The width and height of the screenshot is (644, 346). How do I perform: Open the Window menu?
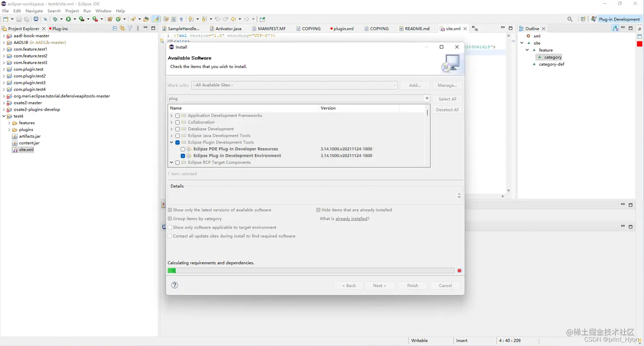[103, 11]
